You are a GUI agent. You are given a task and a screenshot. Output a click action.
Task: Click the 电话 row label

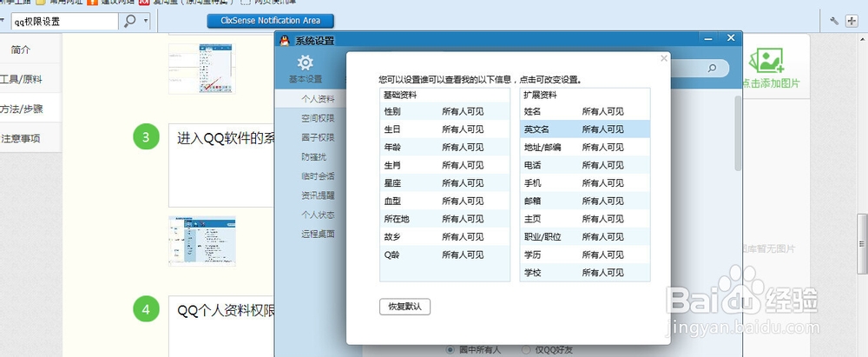(533, 165)
